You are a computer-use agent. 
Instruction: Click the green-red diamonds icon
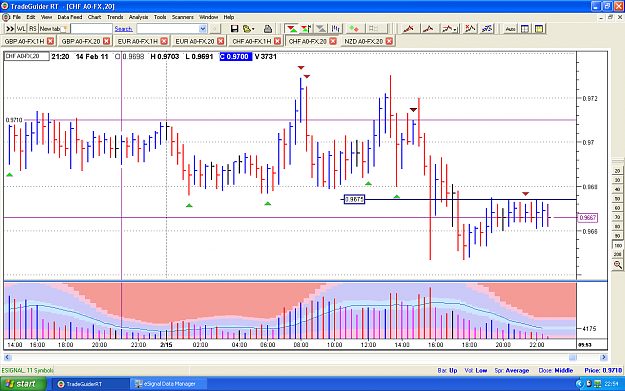pos(354,29)
